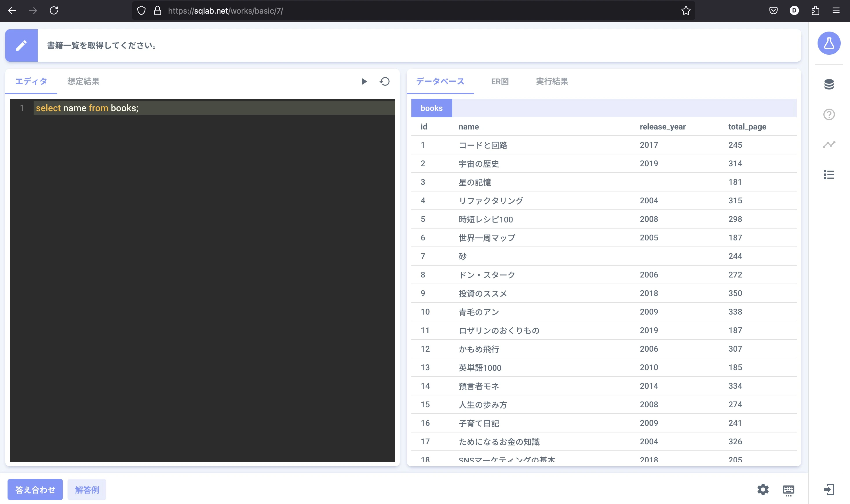Open the 実行結果 tab
850x504 pixels.
click(552, 81)
